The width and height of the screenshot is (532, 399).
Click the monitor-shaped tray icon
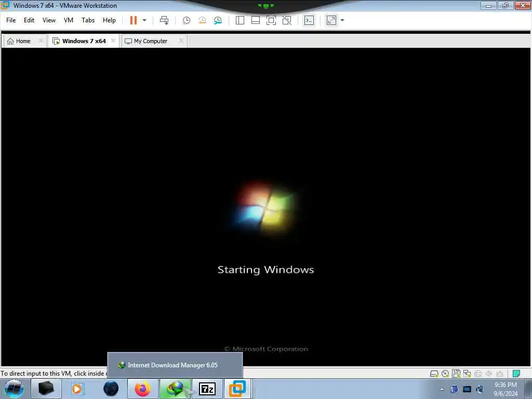click(467, 389)
